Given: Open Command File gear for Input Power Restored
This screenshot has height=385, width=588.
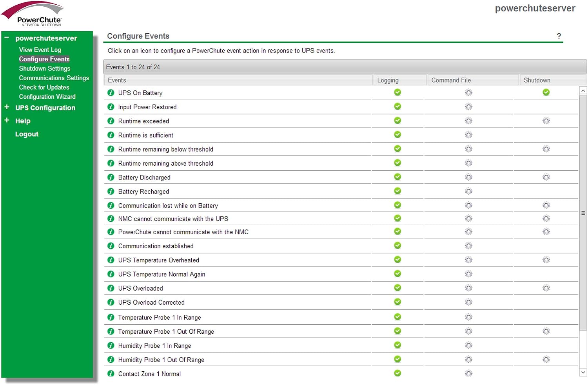Looking at the screenshot, I should (468, 107).
